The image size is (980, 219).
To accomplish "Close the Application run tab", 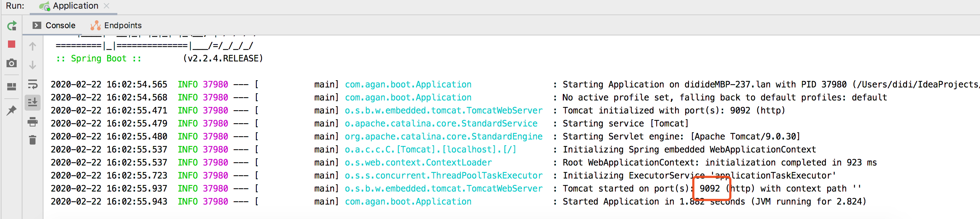I will tap(106, 6).
